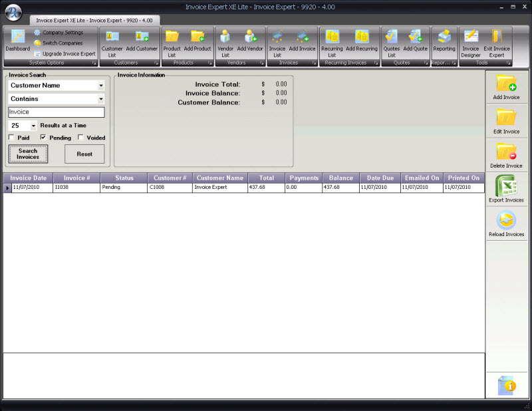Image resolution: width=532 pixels, height=411 pixels.
Task: Select the row indicator arrow for invoice I1038
Action: (x=7, y=188)
